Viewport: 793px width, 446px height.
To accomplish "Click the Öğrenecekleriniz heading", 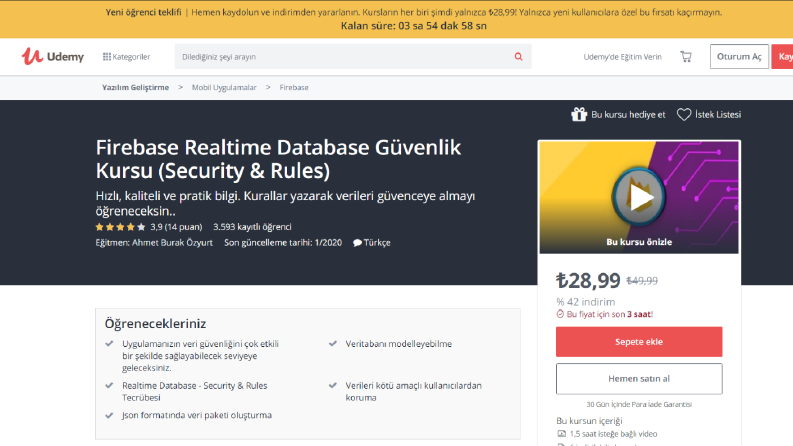I will [x=155, y=323].
